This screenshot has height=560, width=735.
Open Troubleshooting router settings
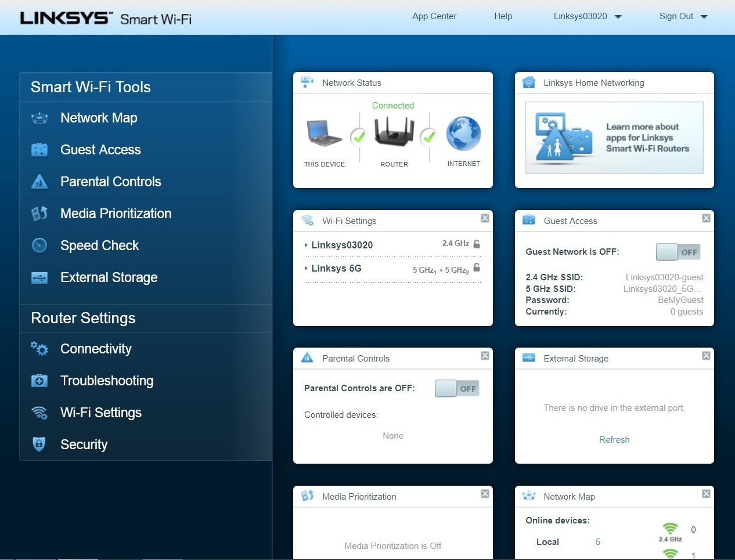pyautogui.click(x=107, y=381)
